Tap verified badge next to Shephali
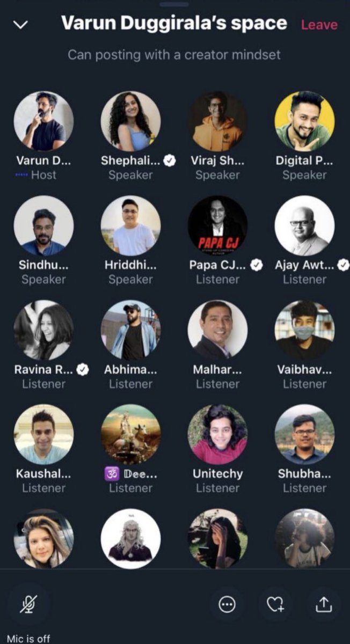Screen dimensions: 350x644 [x=170, y=160]
